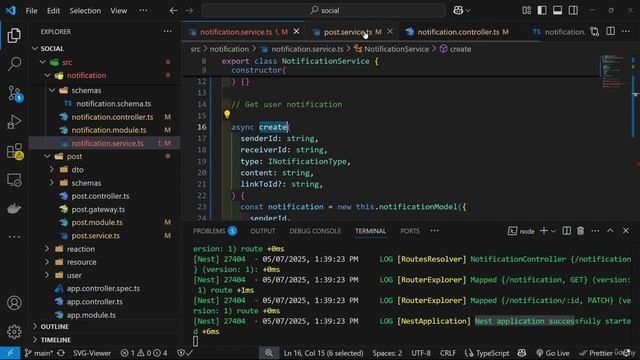640x360 pixels.
Task: Open the Docker view in activity bar
Action: point(14,209)
